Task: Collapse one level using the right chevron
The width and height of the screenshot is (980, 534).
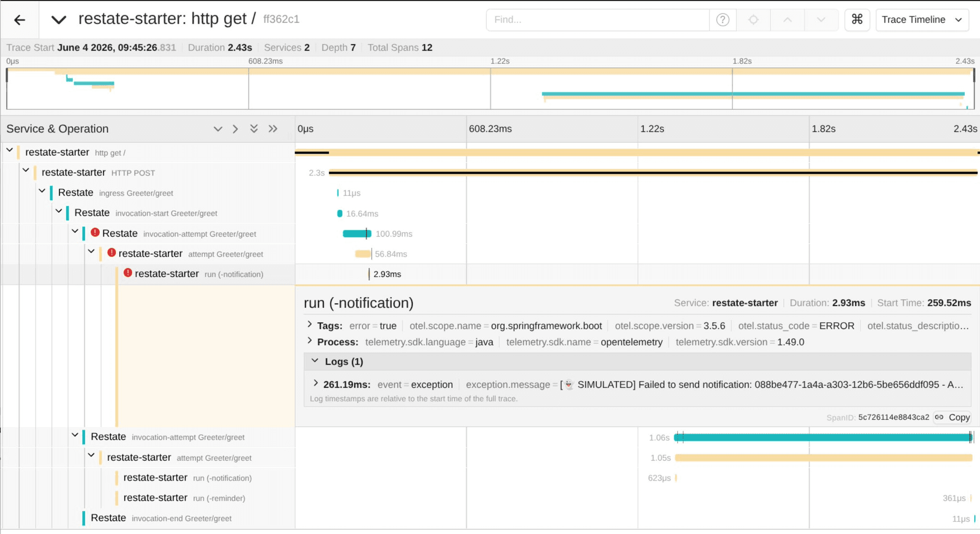Action: (235, 129)
